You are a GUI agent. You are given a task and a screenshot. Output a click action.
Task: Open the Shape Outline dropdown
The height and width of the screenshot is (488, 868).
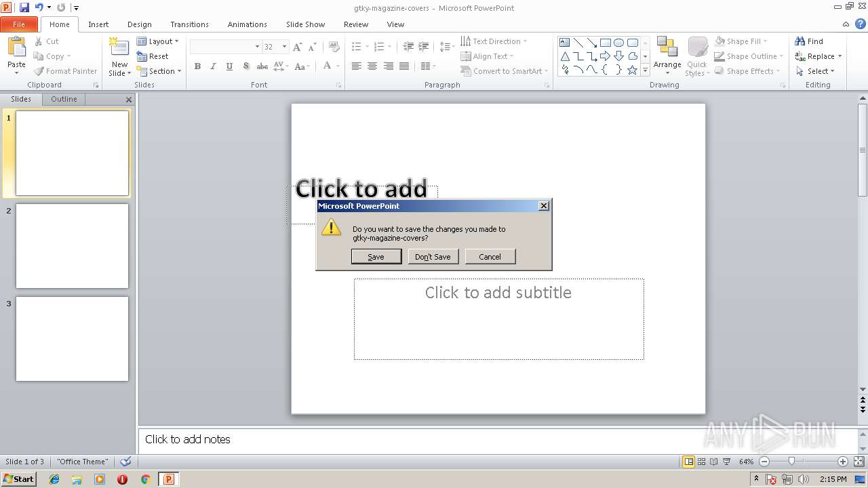tap(749, 56)
